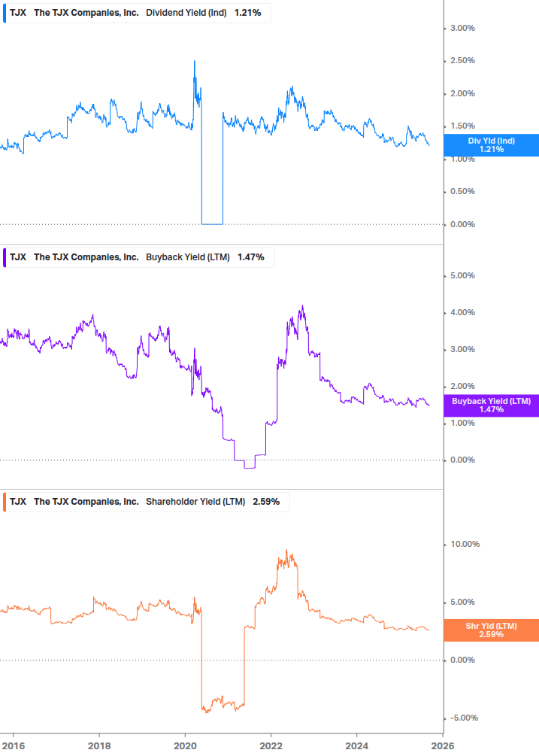Select the blue Div Yld (Ind) 1.21% axis tag

(492, 145)
